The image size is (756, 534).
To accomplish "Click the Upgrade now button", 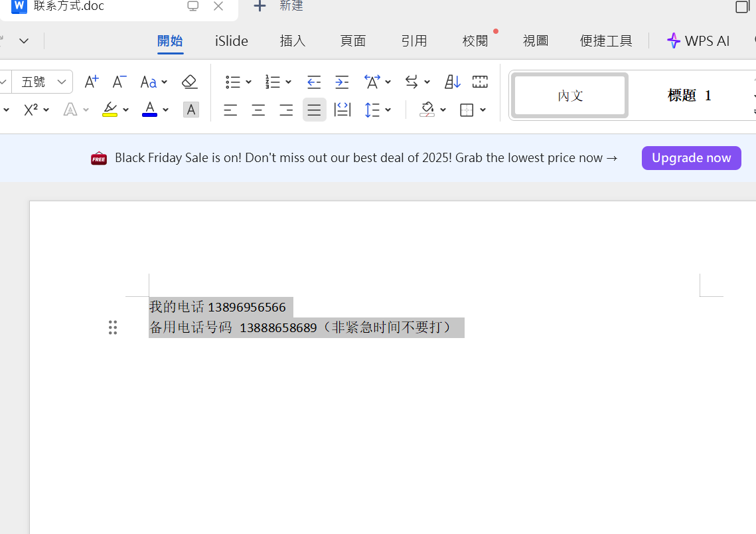I will [691, 157].
